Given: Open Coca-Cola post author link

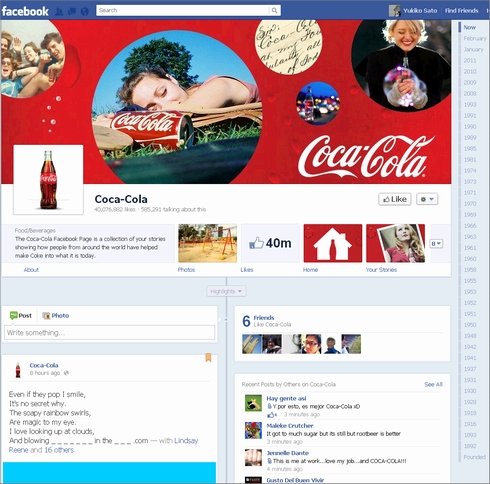Looking at the screenshot, I should pyautogui.click(x=44, y=365).
